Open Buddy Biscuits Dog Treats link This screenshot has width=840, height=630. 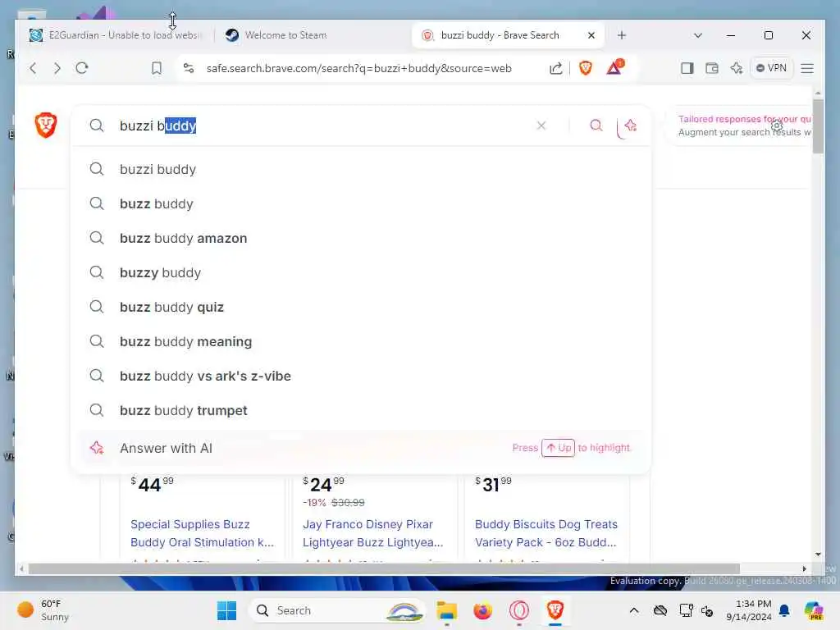[x=546, y=533]
